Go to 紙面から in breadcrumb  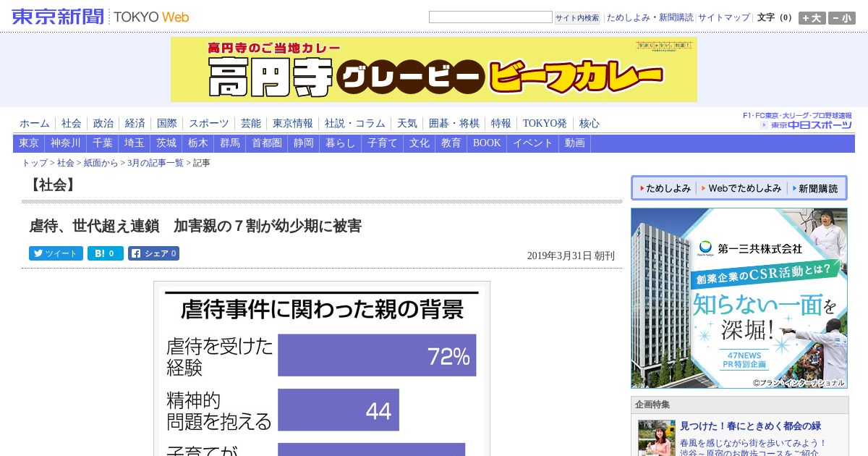point(101,164)
